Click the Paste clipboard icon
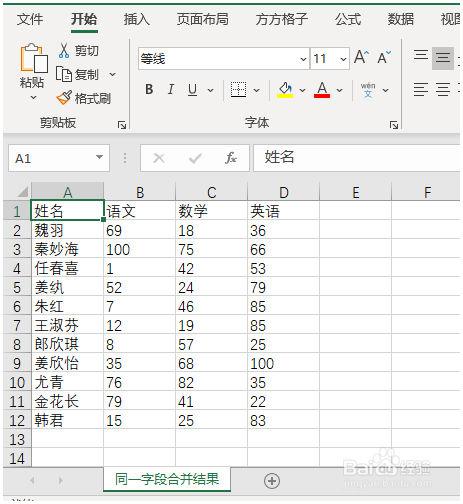 click(34, 58)
